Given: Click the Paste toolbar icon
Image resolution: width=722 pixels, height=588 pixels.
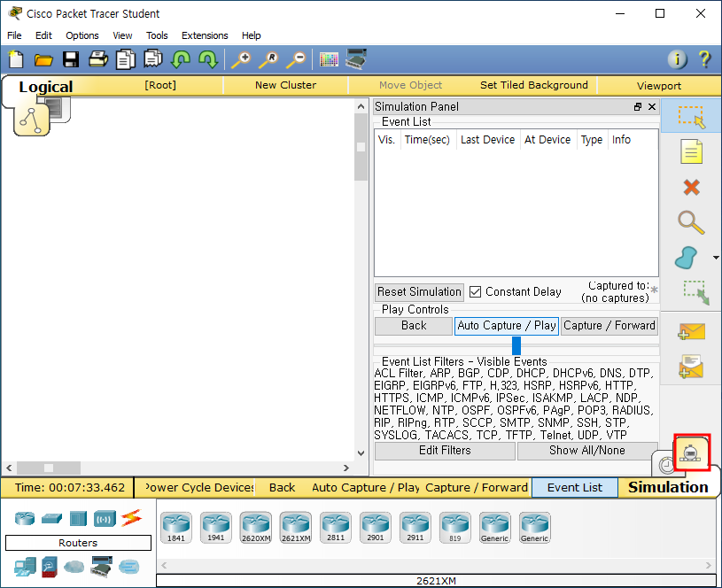Looking at the screenshot, I should [153, 59].
